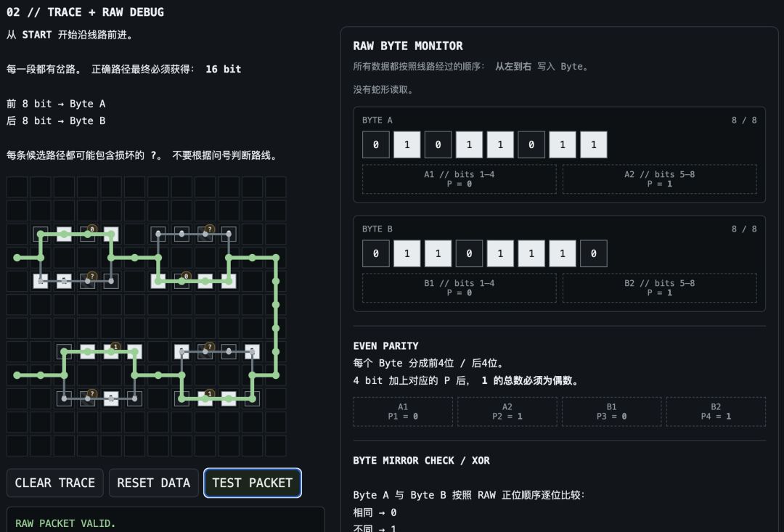Click the CLEAR TRACE button

click(55, 483)
